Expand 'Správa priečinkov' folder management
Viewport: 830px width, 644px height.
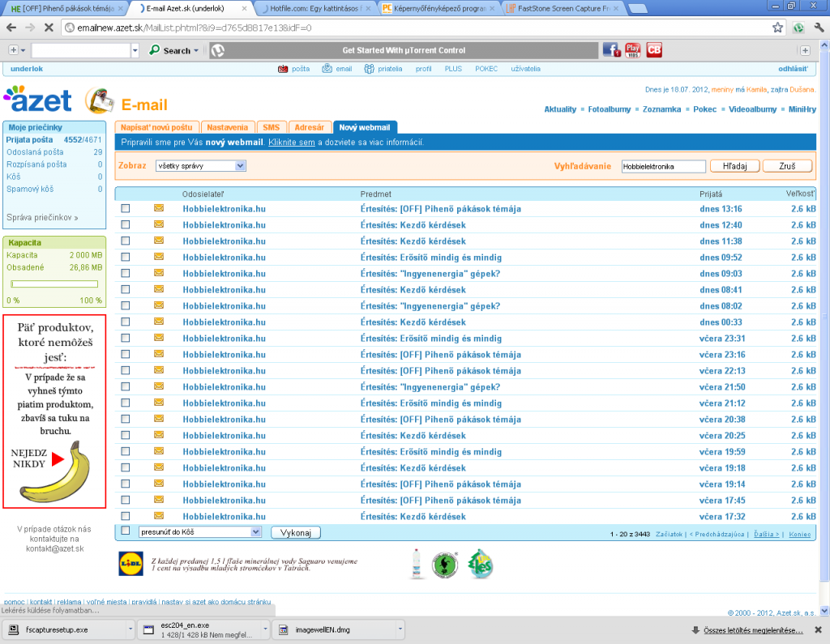[42, 217]
